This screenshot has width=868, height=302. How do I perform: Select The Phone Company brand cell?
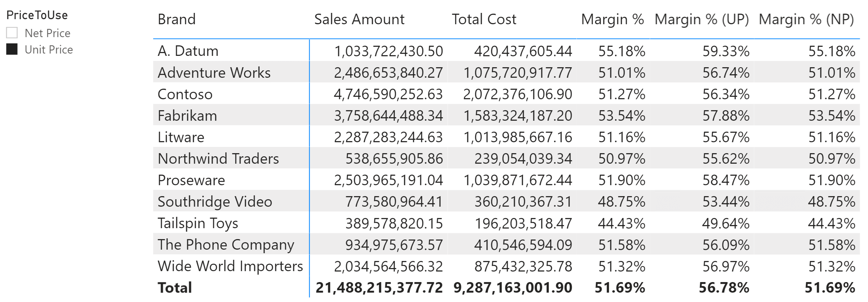coord(226,245)
